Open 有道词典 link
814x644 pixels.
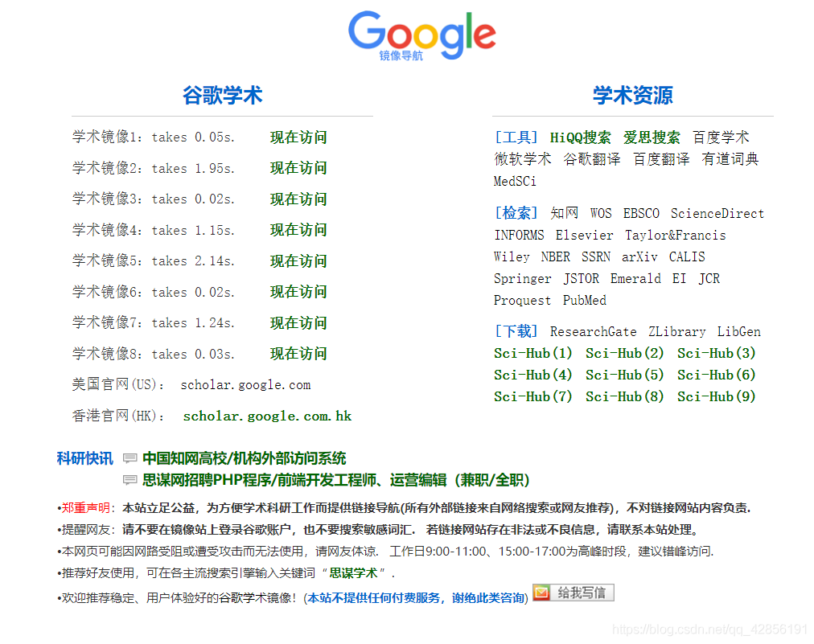pyautogui.click(x=730, y=159)
